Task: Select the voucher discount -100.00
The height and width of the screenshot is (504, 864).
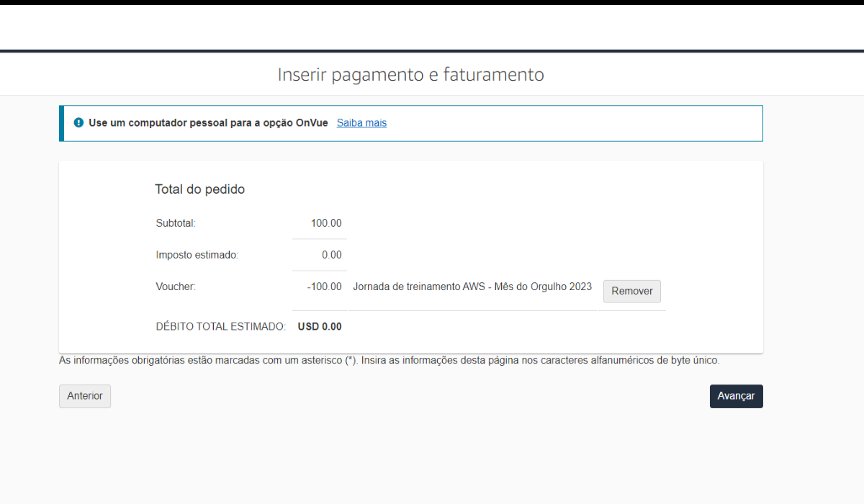Action: (324, 287)
